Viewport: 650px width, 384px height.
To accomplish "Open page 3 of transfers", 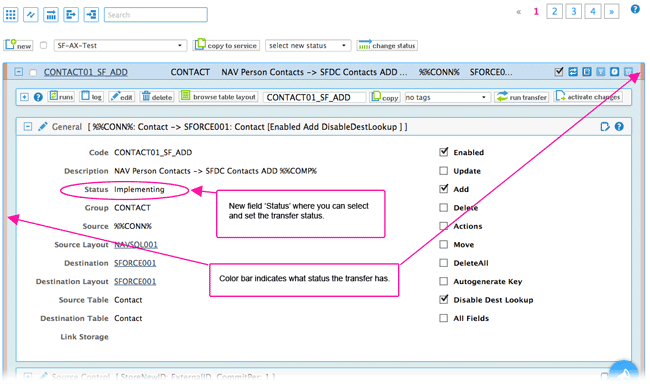I will click(x=574, y=11).
